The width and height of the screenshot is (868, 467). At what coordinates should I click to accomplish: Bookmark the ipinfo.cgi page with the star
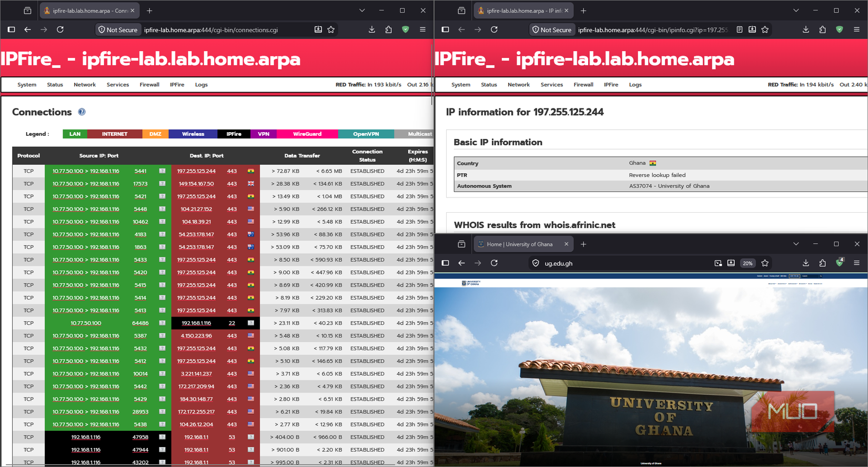tap(765, 29)
